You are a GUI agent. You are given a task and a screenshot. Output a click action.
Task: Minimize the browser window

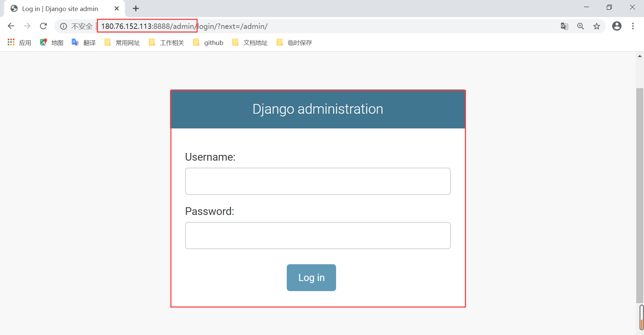pyautogui.click(x=587, y=7)
